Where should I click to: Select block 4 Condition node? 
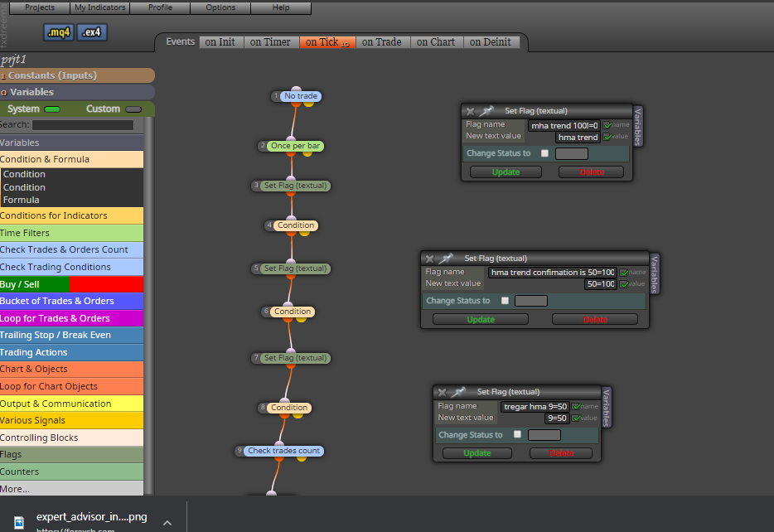click(x=295, y=225)
